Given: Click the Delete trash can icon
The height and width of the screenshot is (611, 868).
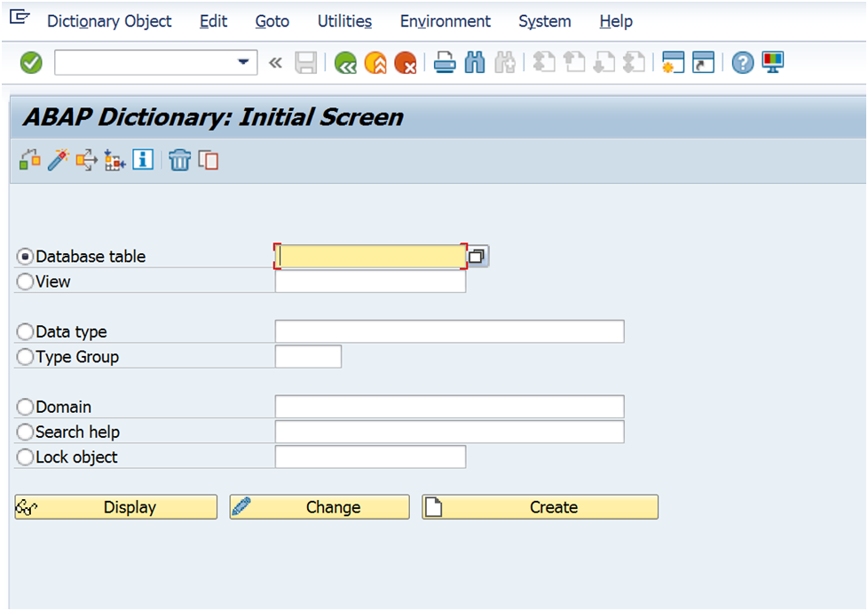Looking at the screenshot, I should click(x=180, y=160).
